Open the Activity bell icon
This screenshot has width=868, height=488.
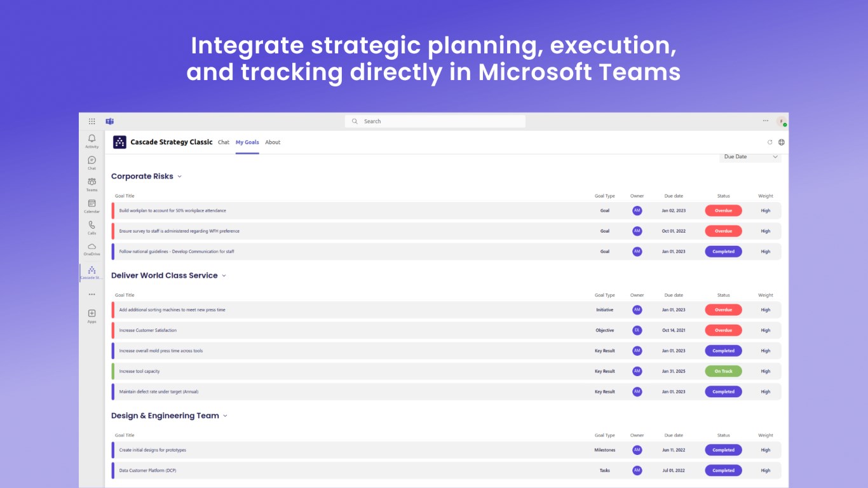(x=92, y=139)
